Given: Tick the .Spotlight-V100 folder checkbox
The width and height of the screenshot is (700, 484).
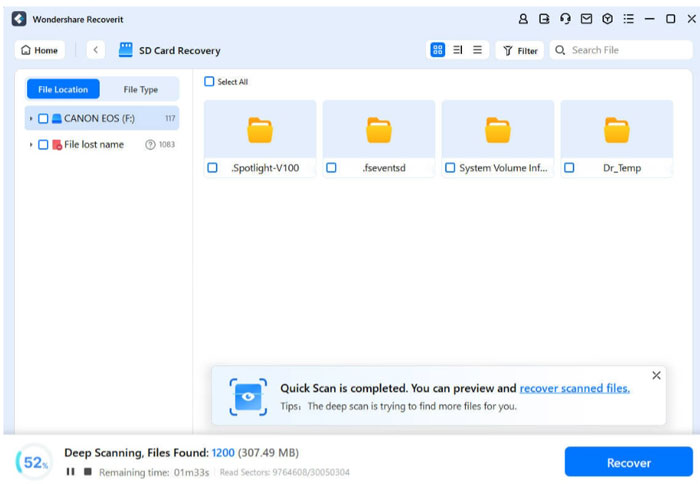Looking at the screenshot, I should 212,168.
